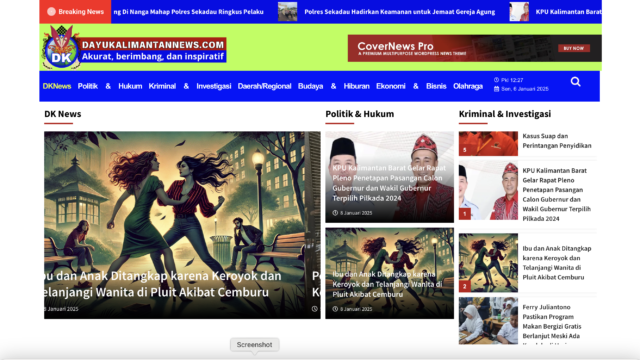Click the DK News section heading
Image resolution: width=640 pixels, height=360 pixels.
pos(62,114)
